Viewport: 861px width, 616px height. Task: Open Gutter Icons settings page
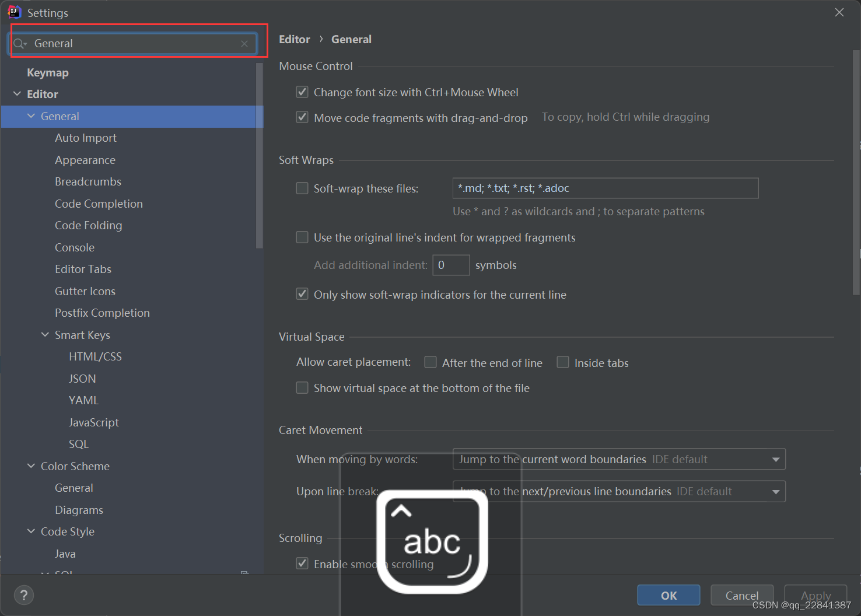(85, 291)
